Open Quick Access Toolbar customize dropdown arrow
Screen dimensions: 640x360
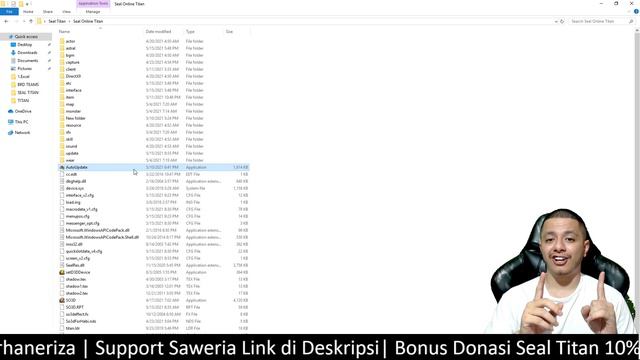[x=30, y=4]
